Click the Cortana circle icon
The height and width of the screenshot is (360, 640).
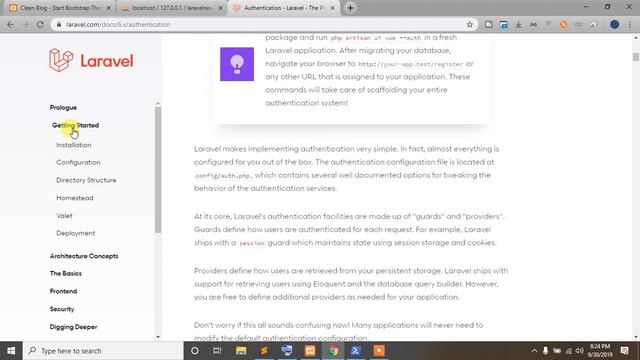pos(195,351)
